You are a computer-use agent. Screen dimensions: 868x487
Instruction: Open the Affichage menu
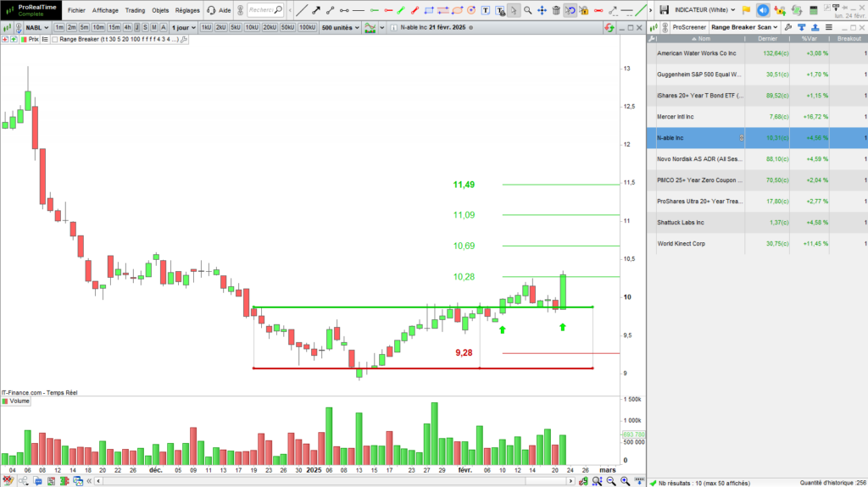point(105,10)
